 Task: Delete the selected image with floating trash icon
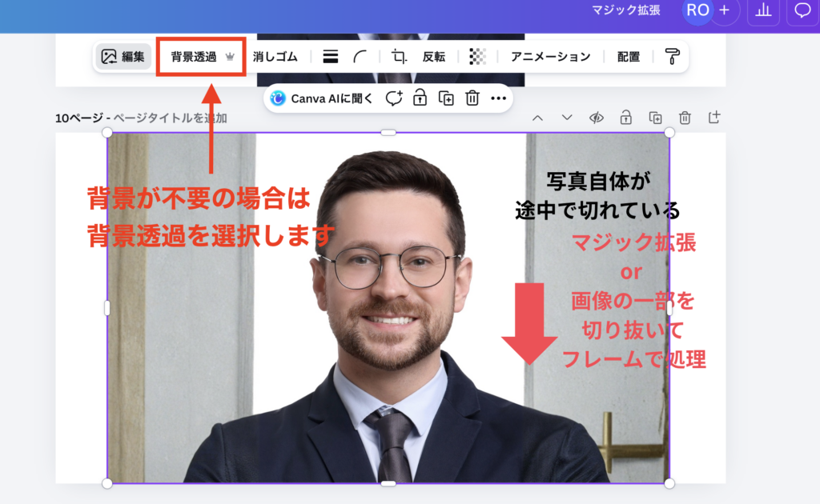pos(472,98)
